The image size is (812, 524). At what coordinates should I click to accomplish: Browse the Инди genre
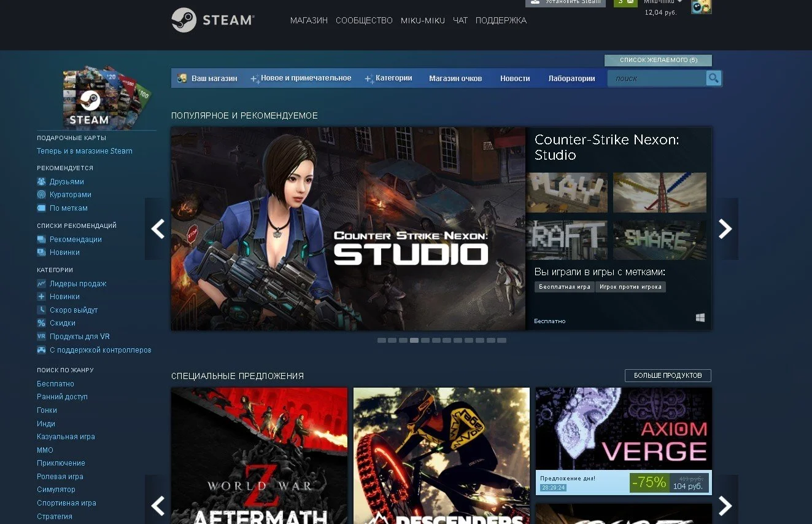click(x=46, y=424)
